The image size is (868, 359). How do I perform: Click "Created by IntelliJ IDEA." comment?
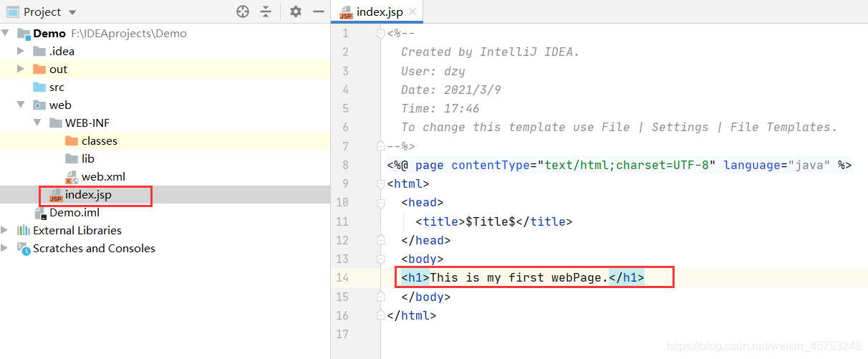pyautogui.click(x=491, y=52)
